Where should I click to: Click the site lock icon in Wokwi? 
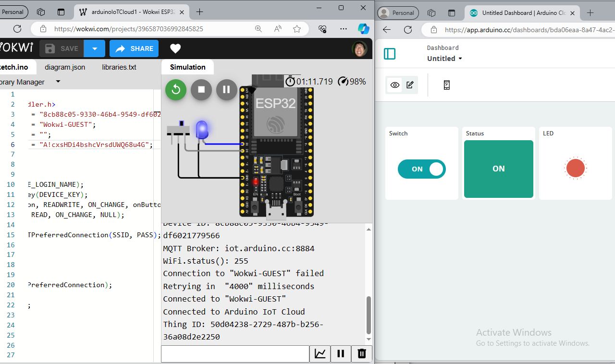point(43,29)
